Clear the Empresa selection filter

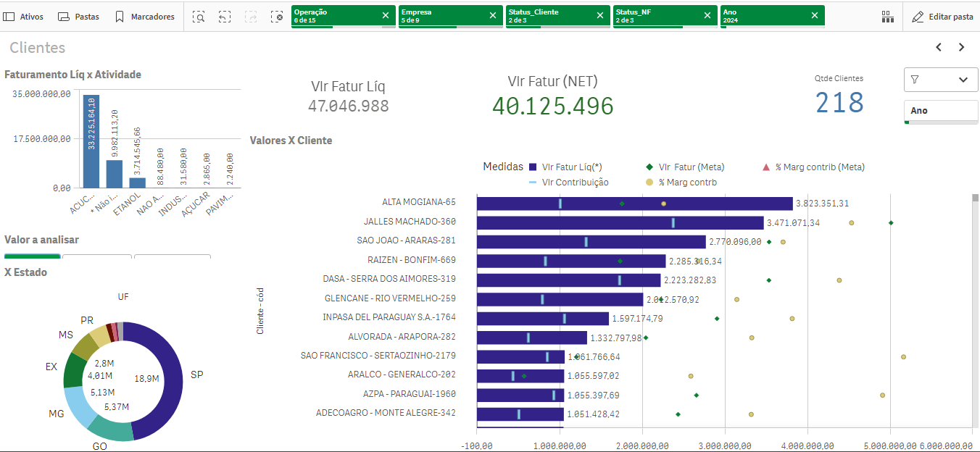(493, 15)
